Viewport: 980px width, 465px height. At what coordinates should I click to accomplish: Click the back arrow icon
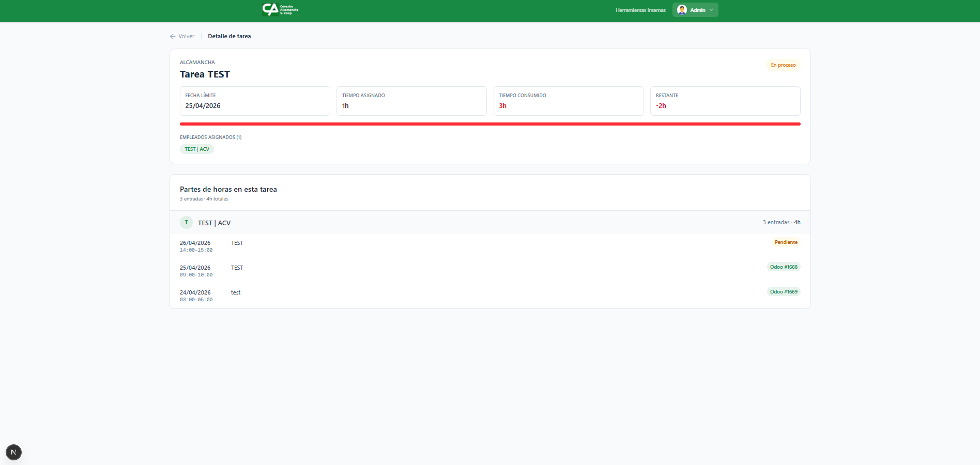[x=173, y=37]
